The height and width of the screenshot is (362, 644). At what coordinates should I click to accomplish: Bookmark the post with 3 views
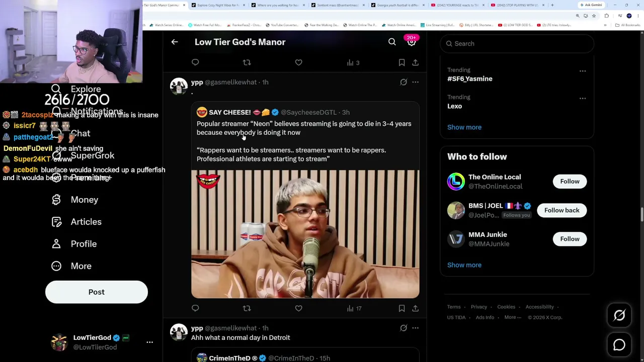401,62
